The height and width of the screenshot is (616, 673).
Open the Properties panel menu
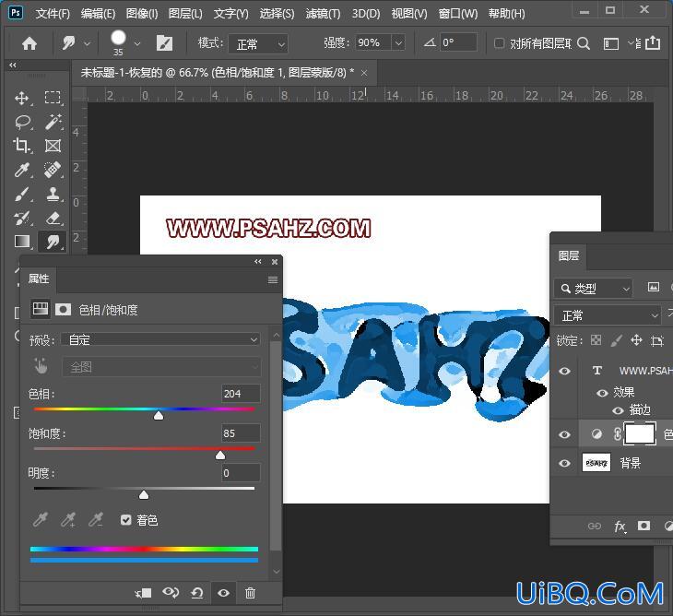click(273, 280)
